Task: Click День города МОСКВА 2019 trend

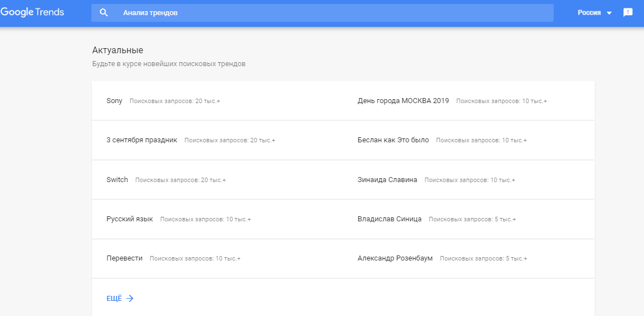Action: pos(403,101)
